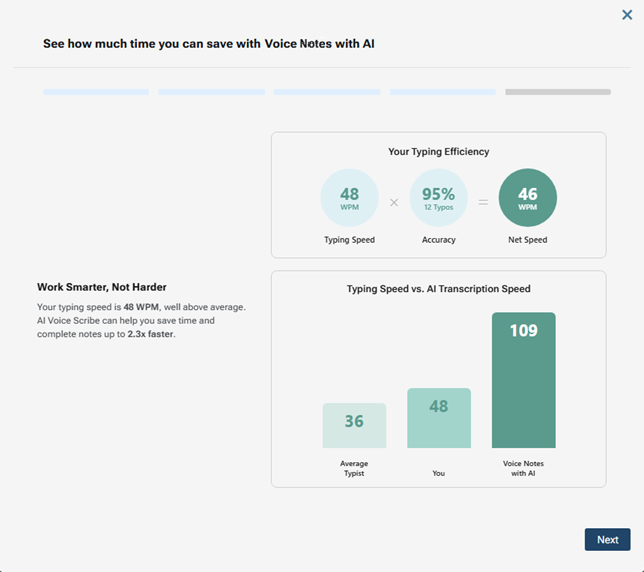The image size is (644, 572).
Task: Click the Your Typing Efficiency heading
Action: (438, 152)
